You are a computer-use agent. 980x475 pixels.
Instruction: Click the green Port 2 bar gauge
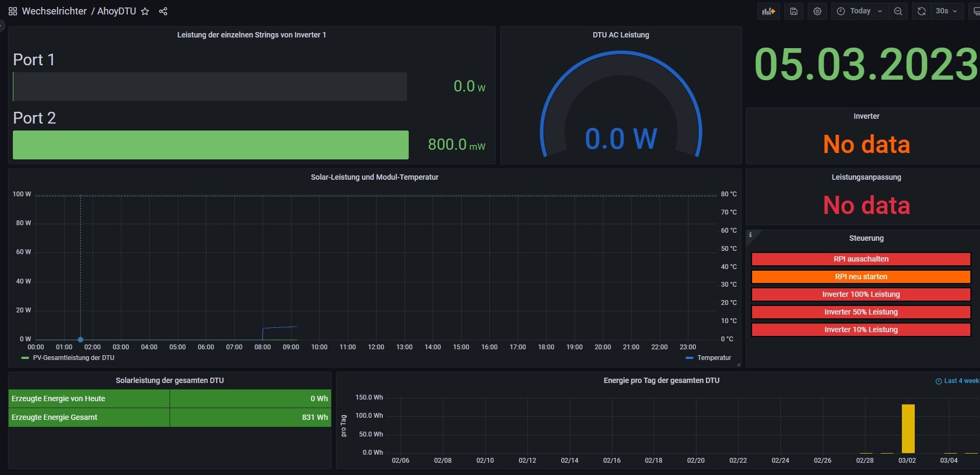pyautogui.click(x=210, y=145)
